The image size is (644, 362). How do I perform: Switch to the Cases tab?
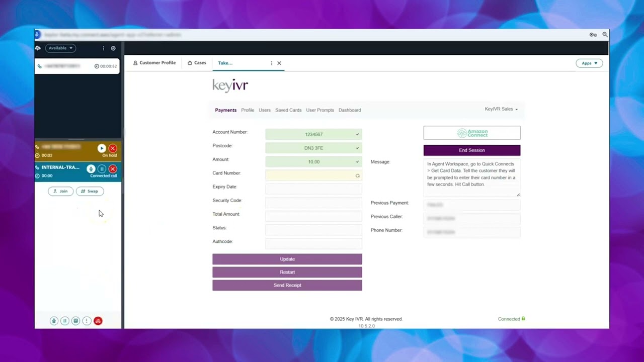tap(197, 63)
